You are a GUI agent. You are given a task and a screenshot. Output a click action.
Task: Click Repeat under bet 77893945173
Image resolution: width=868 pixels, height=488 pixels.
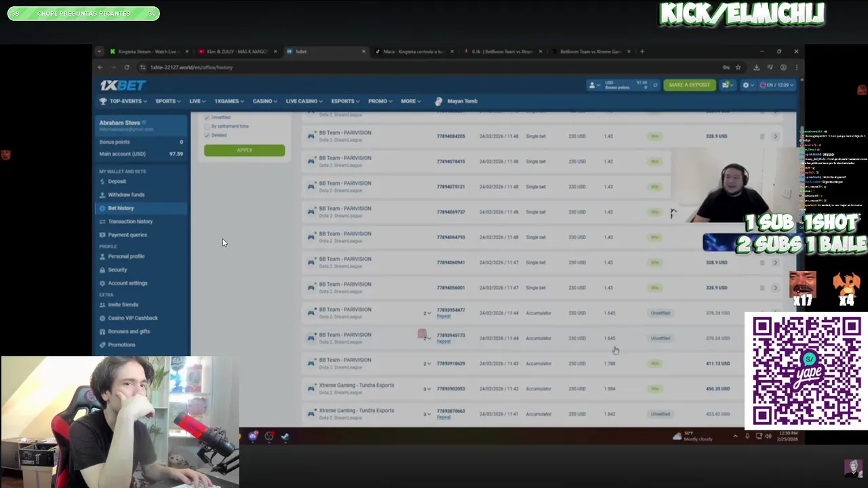tap(443, 342)
